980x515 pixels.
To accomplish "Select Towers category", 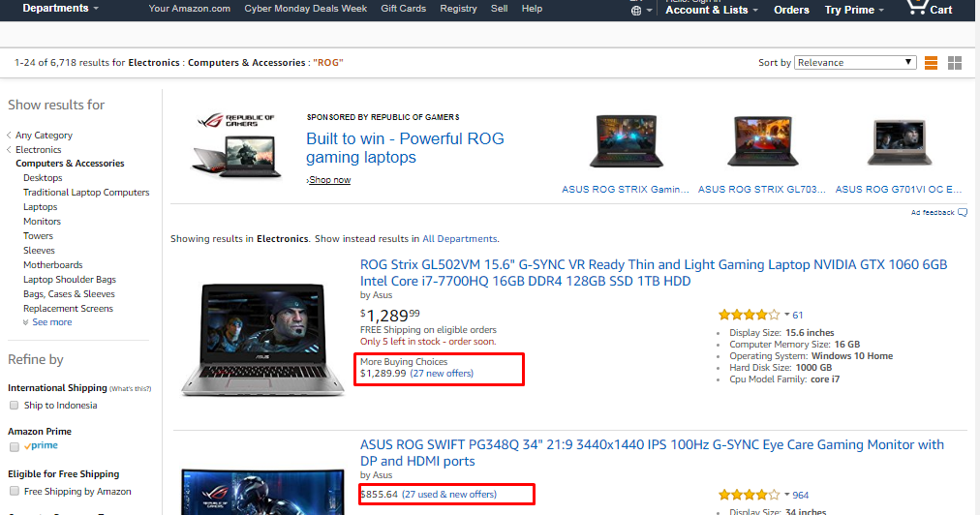I will (x=38, y=235).
